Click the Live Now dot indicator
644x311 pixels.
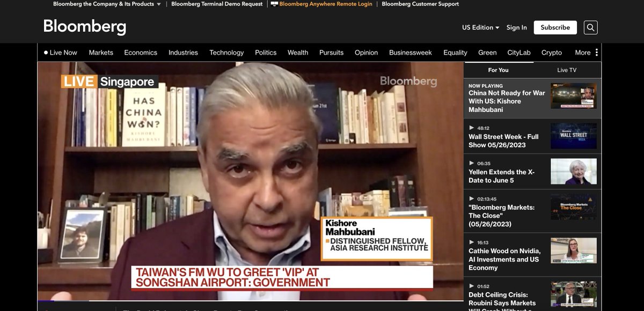coord(46,53)
